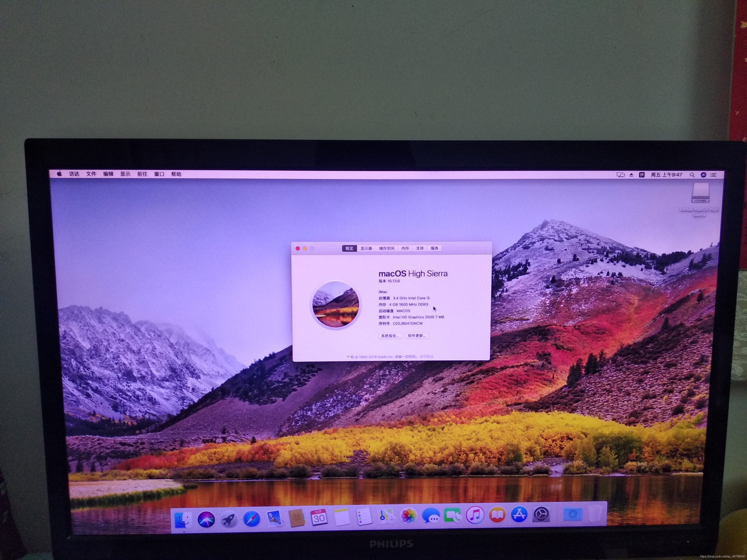
Task: Open Siri from the dock
Action: pyautogui.click(x=206, y=519)
